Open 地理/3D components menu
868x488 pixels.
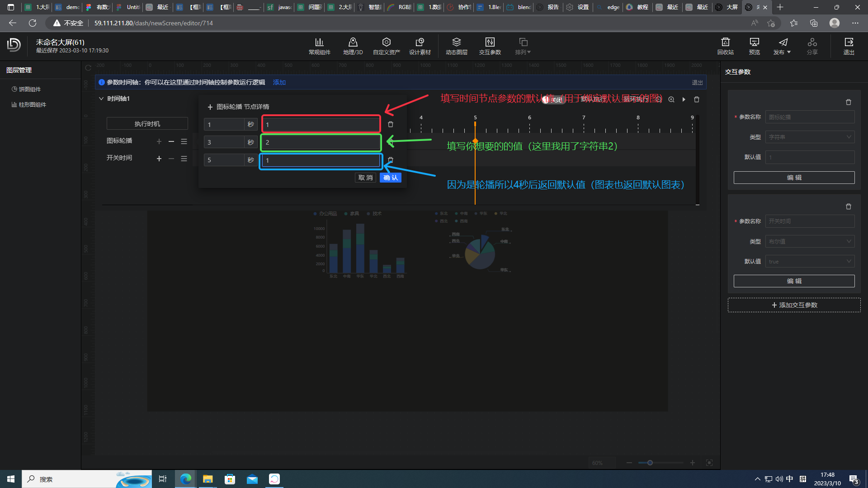pos(353,46)
